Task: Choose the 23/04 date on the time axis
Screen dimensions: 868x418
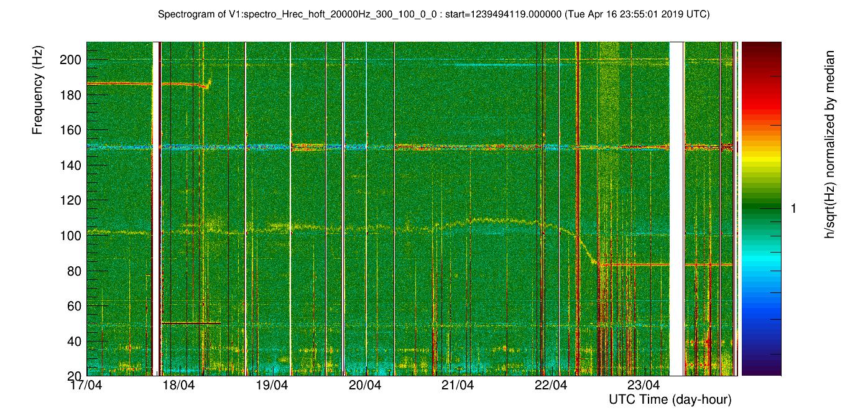Action: click(x=644, y=385)
